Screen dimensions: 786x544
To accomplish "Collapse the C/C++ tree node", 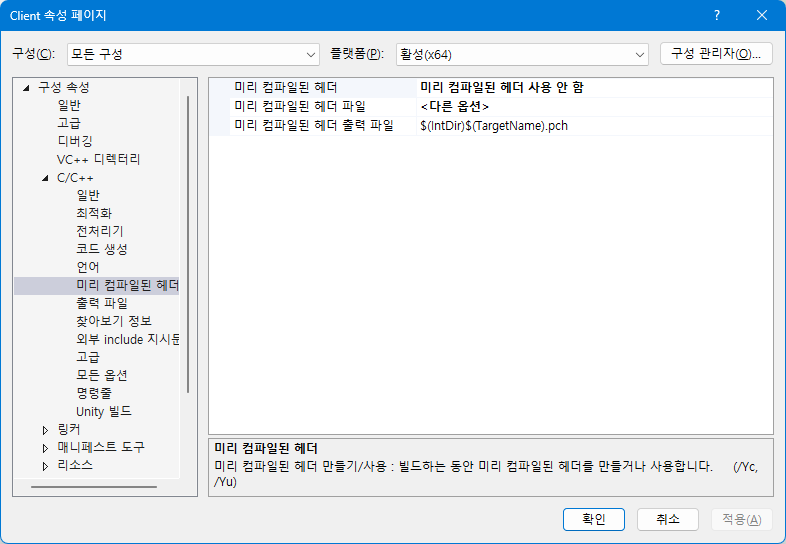I will [x=45, y=178].
